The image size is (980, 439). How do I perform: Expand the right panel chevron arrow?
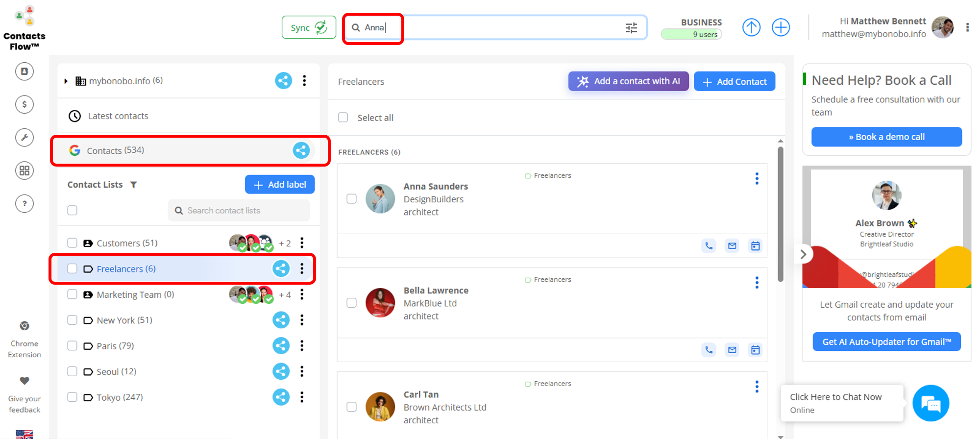[803, 254]
